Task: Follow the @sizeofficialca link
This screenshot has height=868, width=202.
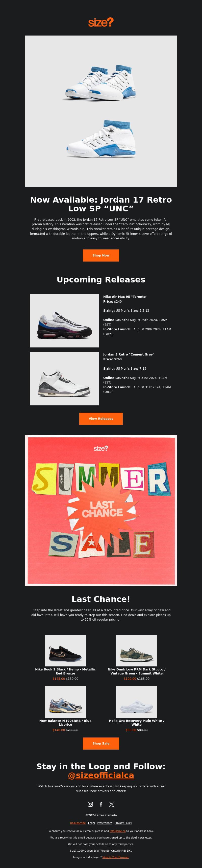Action: point(101,775)
